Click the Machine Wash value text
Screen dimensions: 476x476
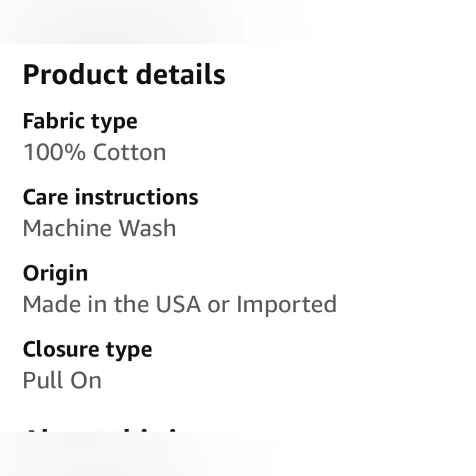pos(99,228)
